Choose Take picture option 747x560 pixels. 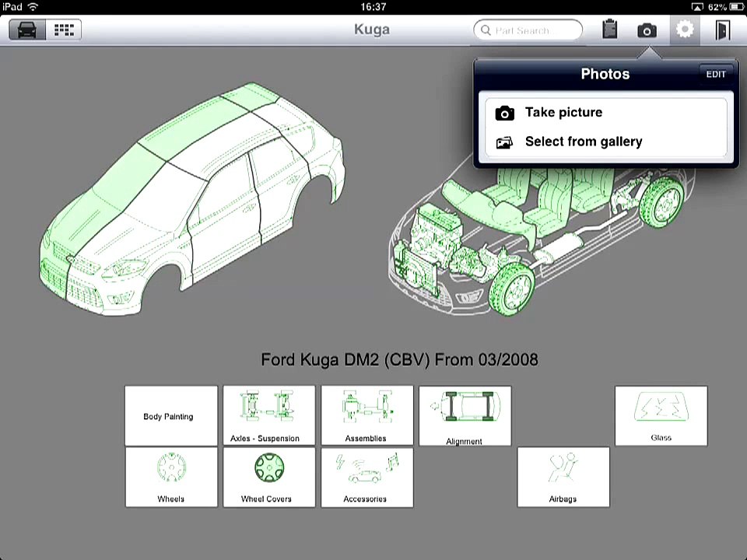pos(606,113)
